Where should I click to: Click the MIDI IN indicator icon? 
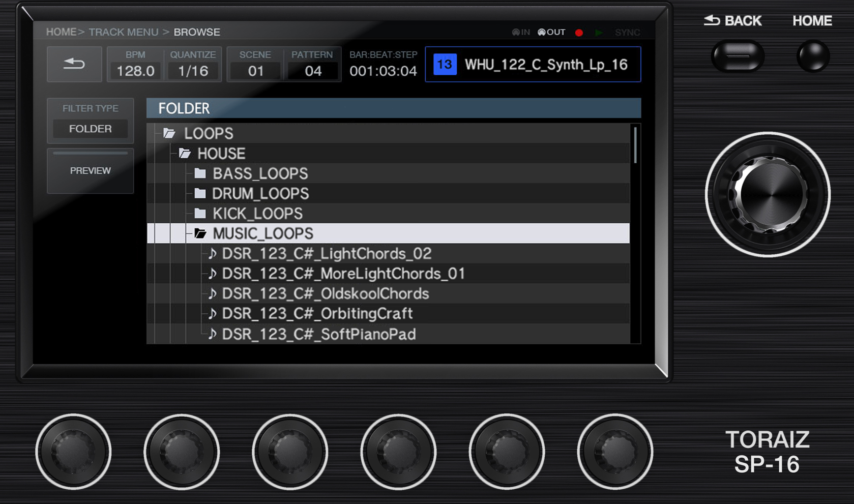(515, 32)
